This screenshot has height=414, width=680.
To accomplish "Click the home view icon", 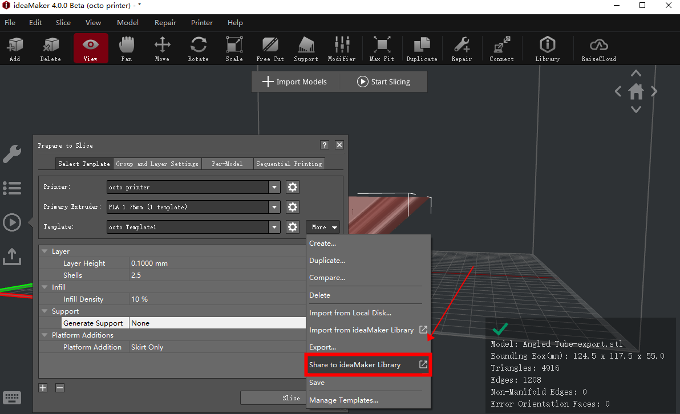I will [x=636, y=91].
